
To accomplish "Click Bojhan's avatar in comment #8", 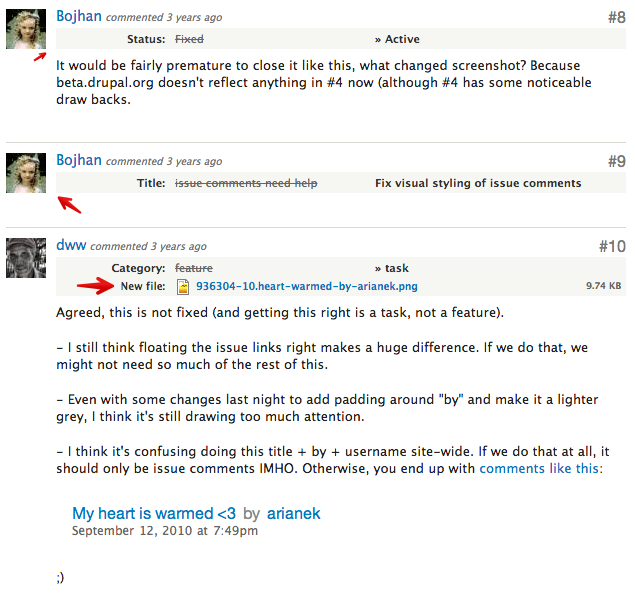I will click(x=27, y=29).
